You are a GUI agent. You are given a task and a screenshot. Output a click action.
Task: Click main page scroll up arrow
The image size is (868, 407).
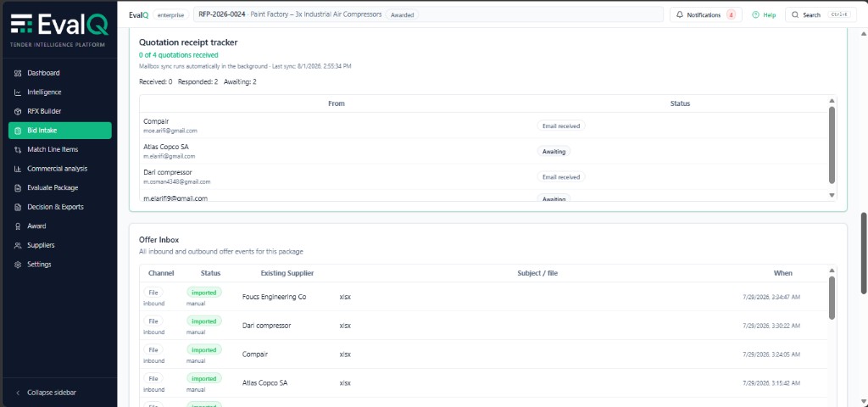(864, 34)
